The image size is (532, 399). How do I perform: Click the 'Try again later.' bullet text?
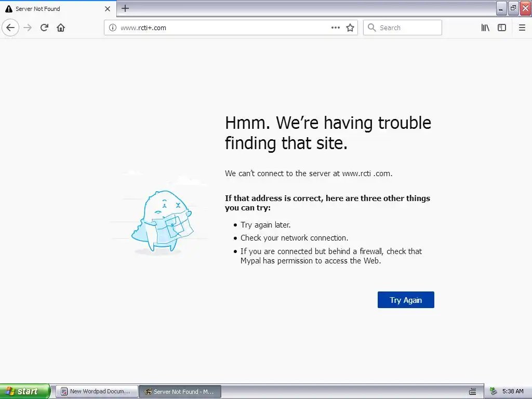pyautogui.click(x=265, y=224)
